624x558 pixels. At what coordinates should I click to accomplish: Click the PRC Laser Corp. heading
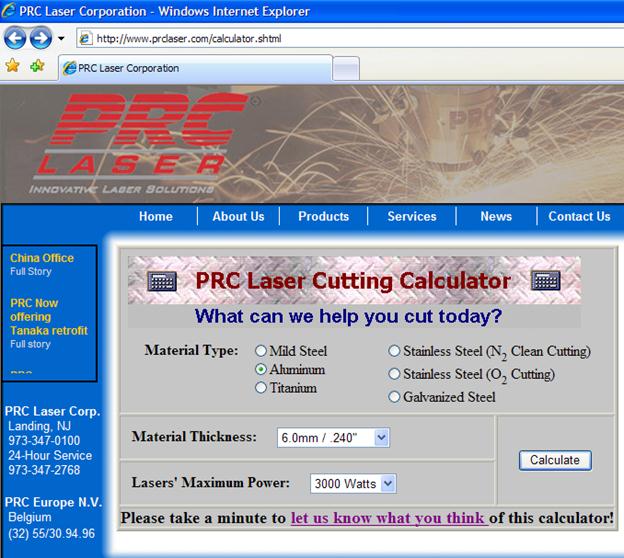coord(53,411)
